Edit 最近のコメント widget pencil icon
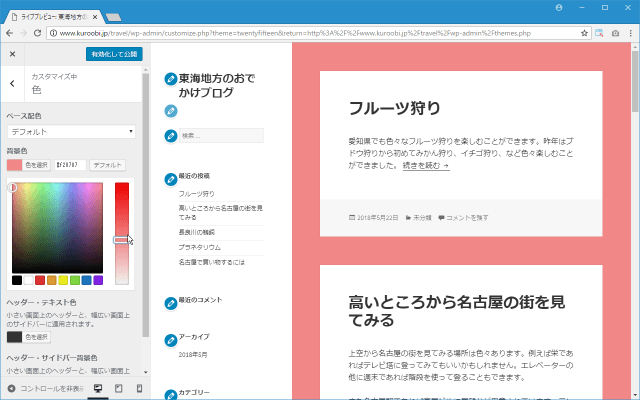The height and width of the screenshot is (400, 640). tap(171, 303)
